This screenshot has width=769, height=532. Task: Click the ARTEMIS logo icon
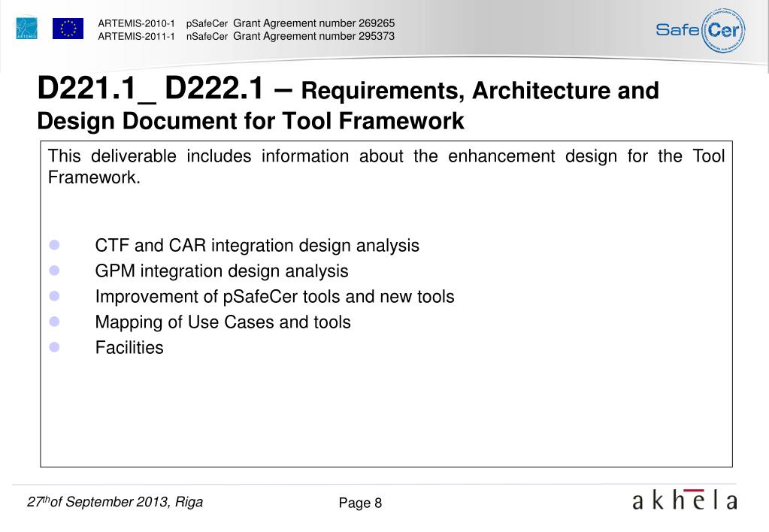(26, 28)
